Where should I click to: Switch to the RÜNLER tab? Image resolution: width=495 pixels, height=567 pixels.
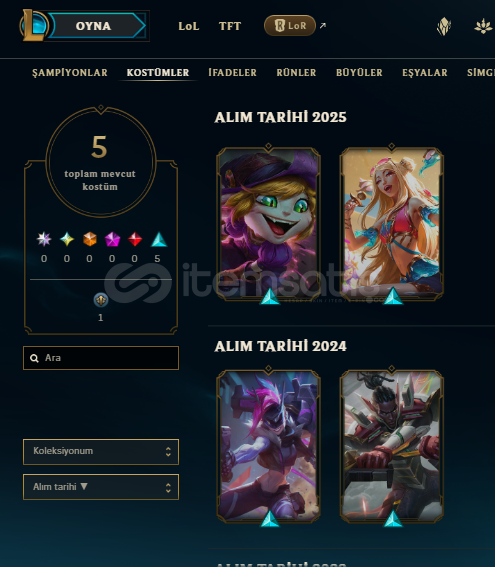pyautogui.click(x=296, y=73)
